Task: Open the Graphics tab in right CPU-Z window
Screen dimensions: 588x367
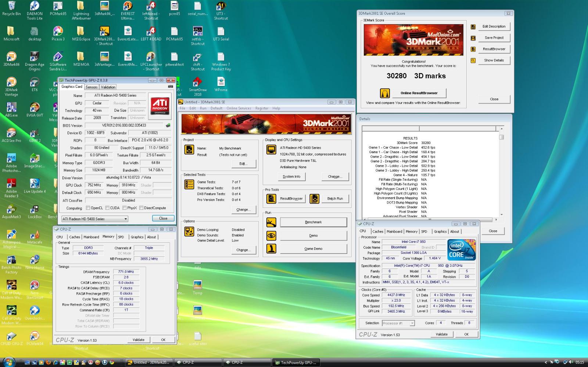Action: [x=440, y=231]
